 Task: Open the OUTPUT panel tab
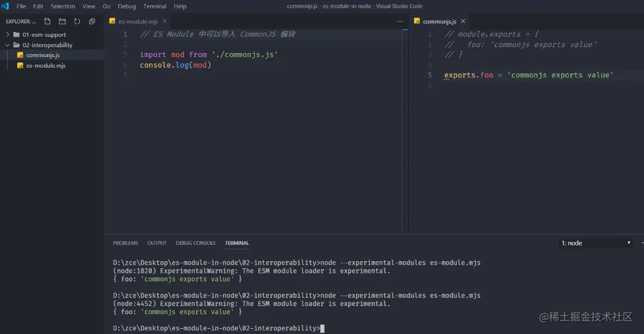[x=157, y=243]
